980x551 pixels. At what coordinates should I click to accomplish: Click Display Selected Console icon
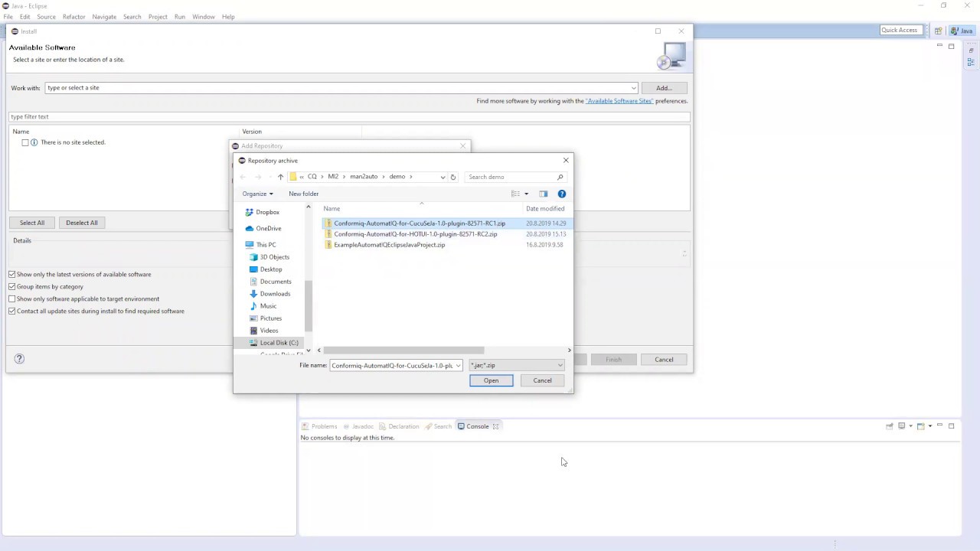coord(902,426)
